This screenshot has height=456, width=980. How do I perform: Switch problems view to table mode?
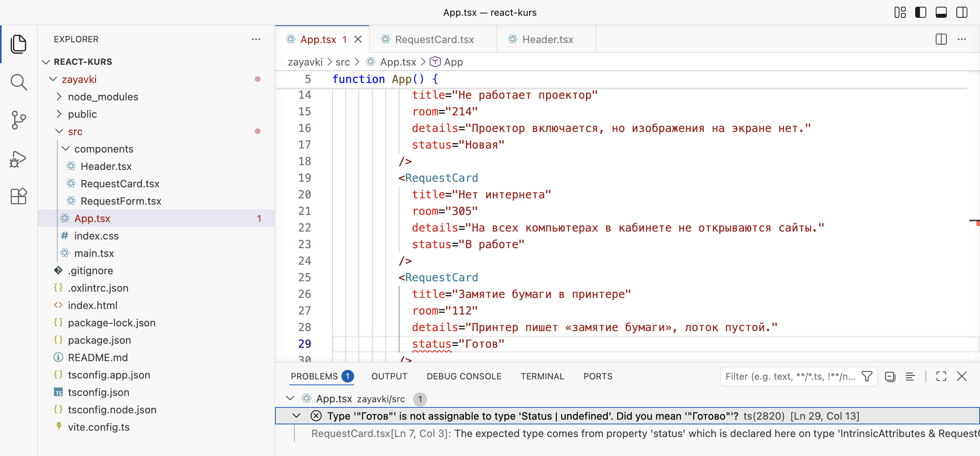910,376
